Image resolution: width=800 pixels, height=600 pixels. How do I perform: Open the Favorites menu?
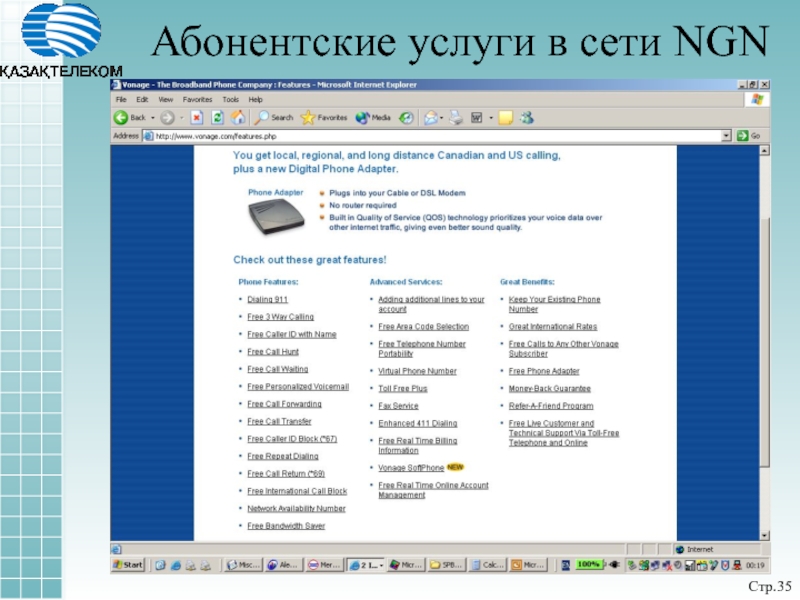[197, 99]
